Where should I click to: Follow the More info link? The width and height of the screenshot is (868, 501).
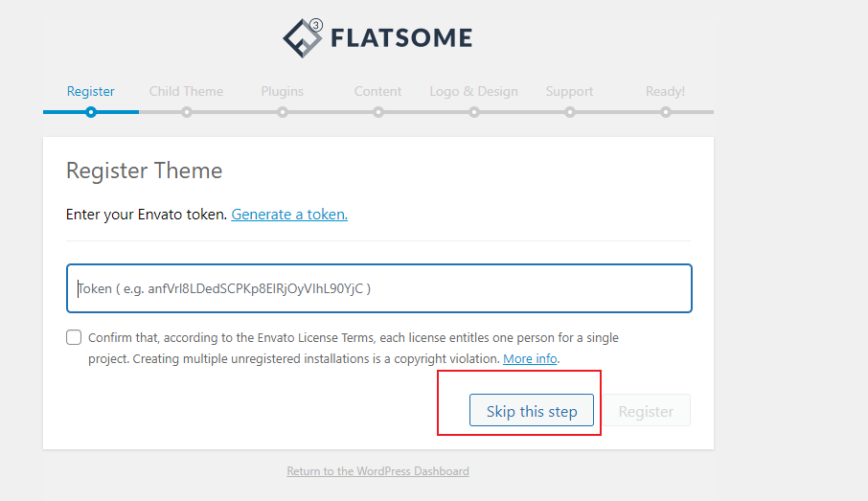(530, 358)
